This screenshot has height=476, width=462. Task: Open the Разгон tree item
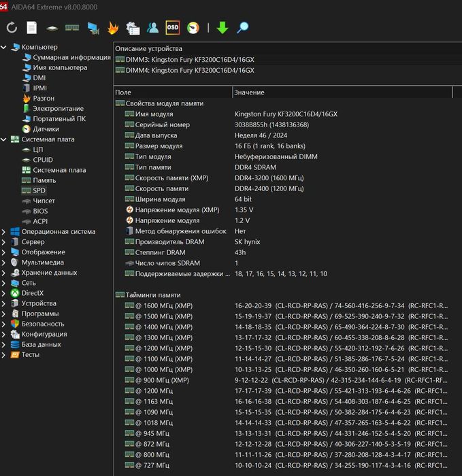click(38, 99)
